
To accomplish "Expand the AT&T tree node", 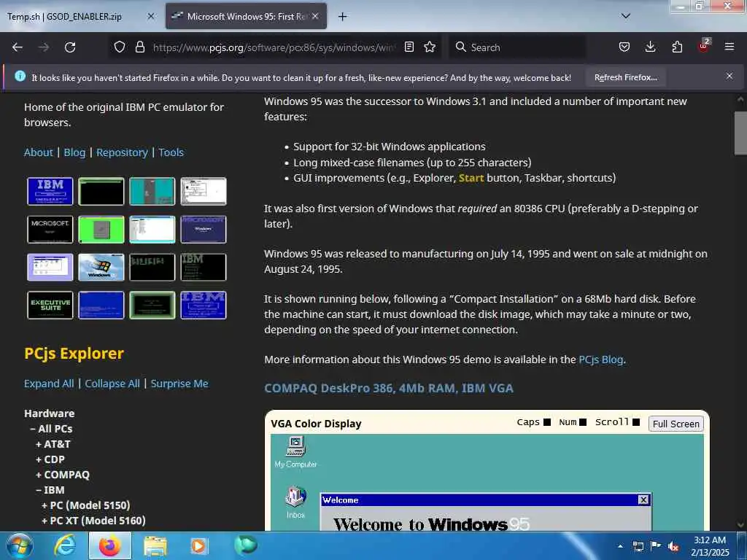I will tap(53, 444).
